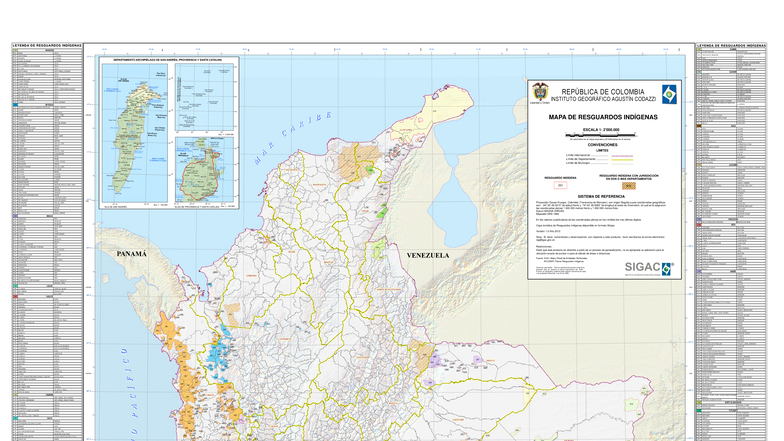Click the Providencia and Santa Catalina island inset
784x441 pixels.
204,170
